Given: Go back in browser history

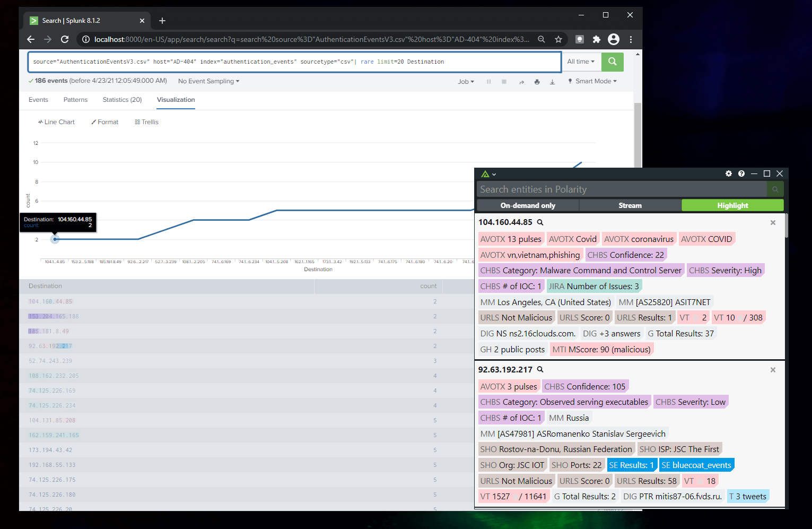Looking at the screenshot, I should tap(31, 39).
